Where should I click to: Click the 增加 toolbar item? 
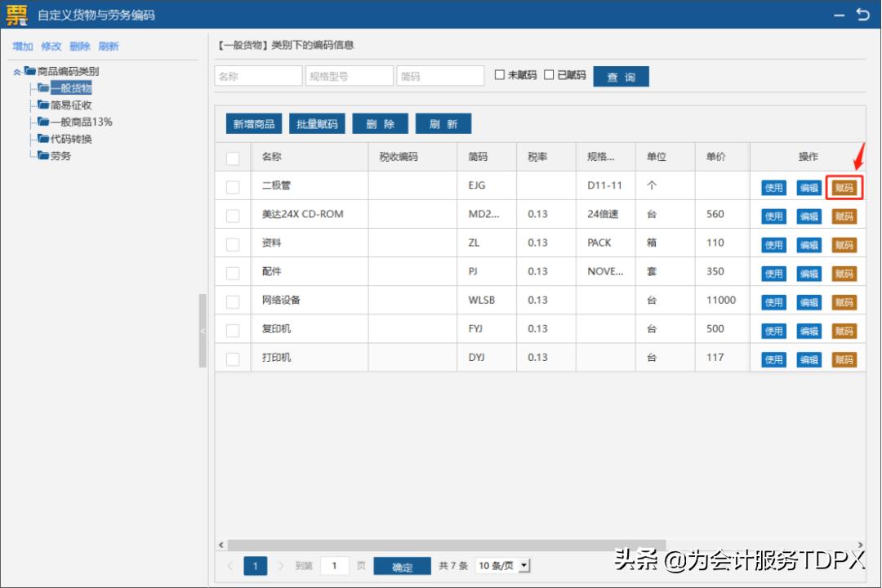tap(22, 47)
